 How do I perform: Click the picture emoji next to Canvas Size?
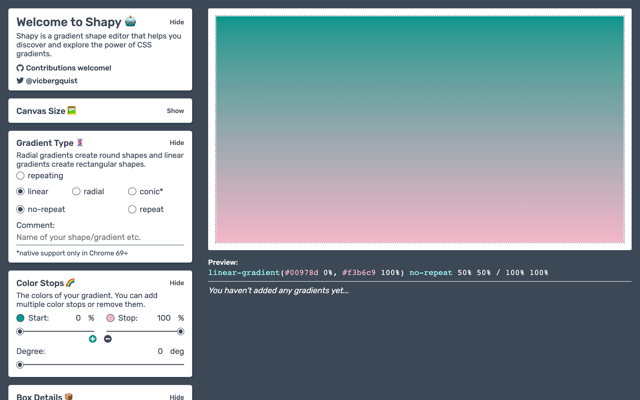pyautogui.click(x=71, y=111)
